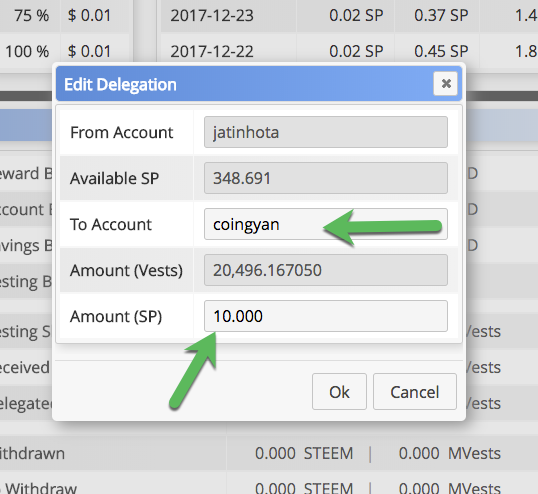This screenshot has width=538, height=494.
Task: Click the Amount (Vests) label
Action: [x=126, y=270]
